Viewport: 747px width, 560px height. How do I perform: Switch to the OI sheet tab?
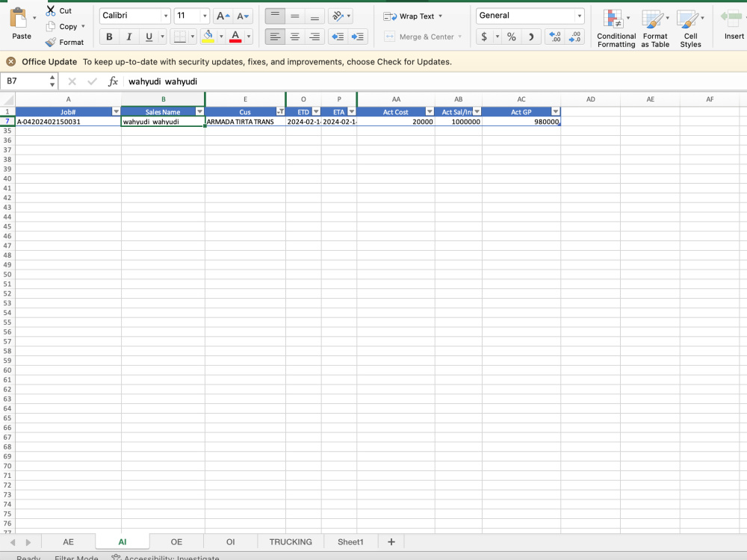point(231,542)
